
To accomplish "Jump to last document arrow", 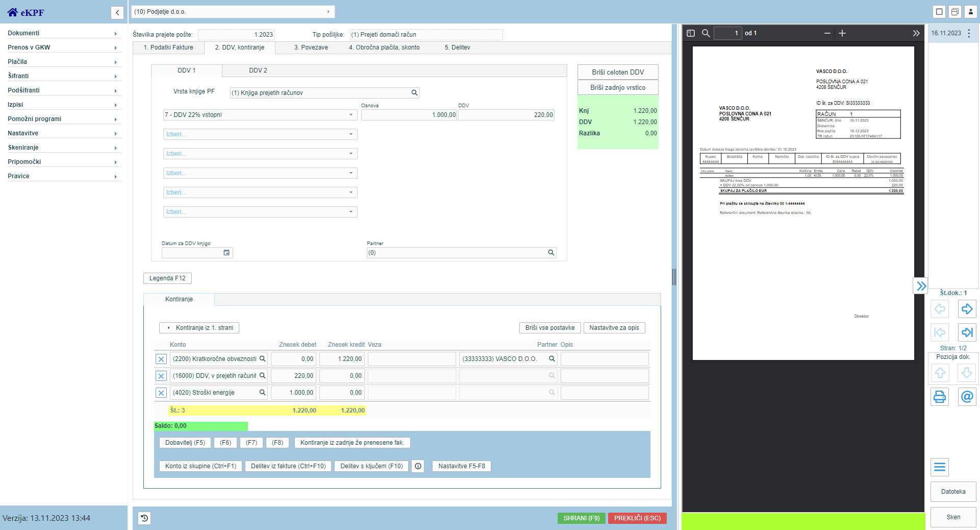I will [x=967, y=332].
